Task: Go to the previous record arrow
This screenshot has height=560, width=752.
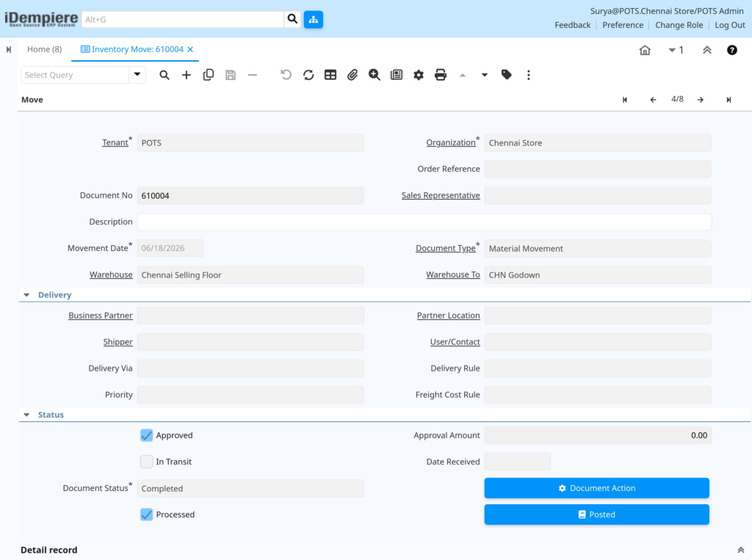Action: pos(653,100)
